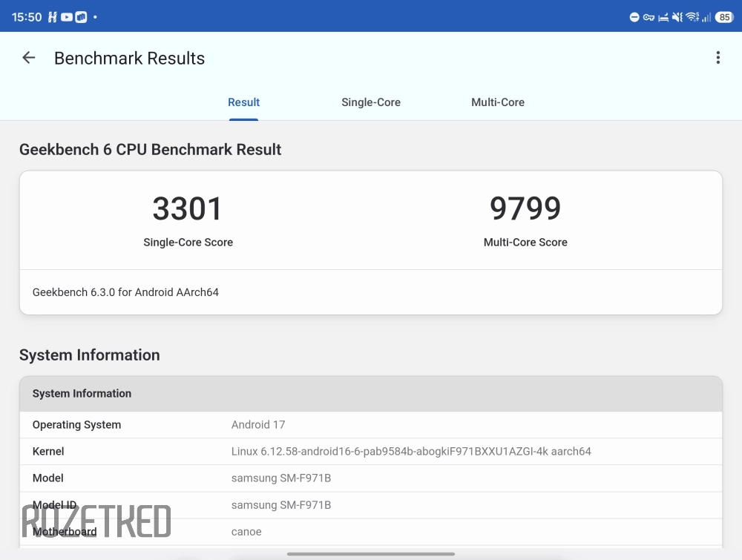Click 'samsung SM-F971B' value in Model ID row
Image resolution: width=742 pixels, height=560 pixels.
[281, 505]
